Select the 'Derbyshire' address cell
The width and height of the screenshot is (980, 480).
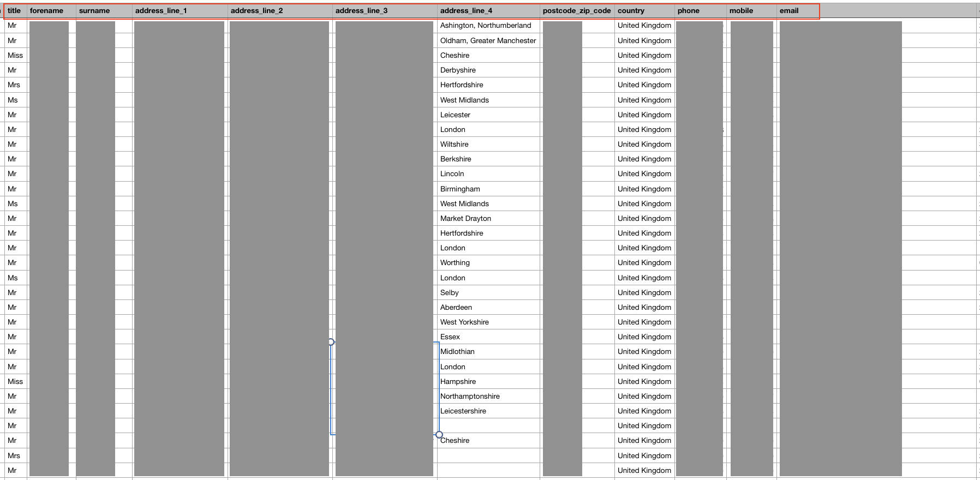pyautogui.click(x=489, y=70)
